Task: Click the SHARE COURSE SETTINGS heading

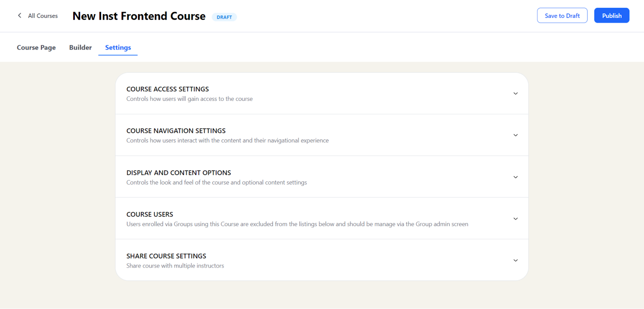Action: pyautogui.click(x=166, y=256)
